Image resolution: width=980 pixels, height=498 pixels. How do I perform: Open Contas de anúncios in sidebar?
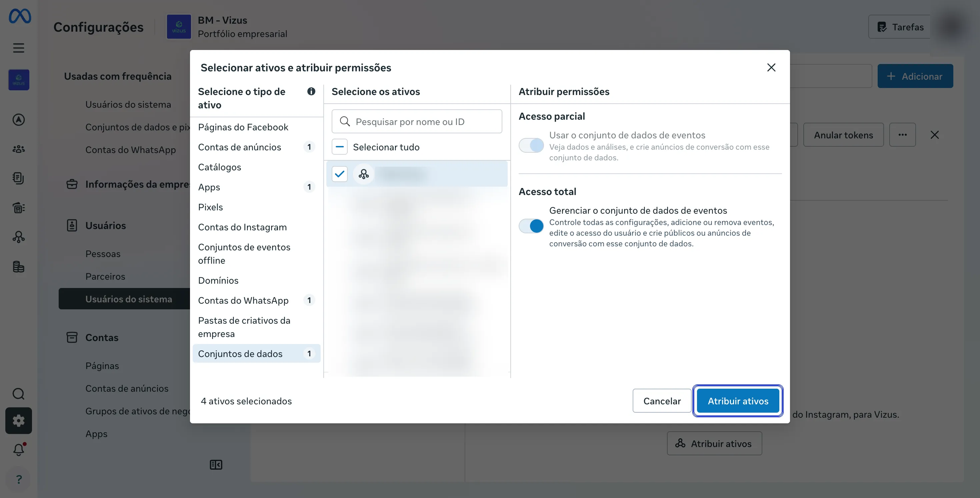127,388
